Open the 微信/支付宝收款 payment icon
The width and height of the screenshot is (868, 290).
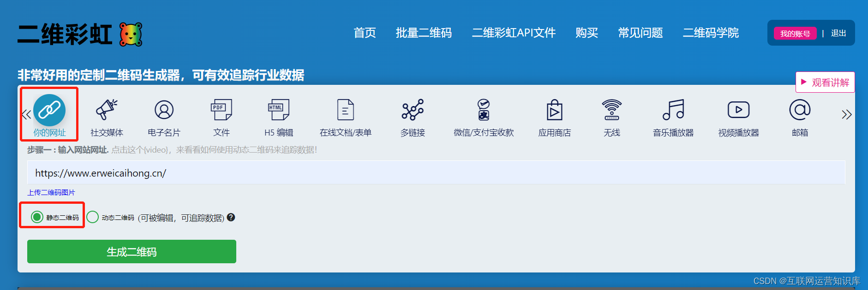(x=484, y=110)
